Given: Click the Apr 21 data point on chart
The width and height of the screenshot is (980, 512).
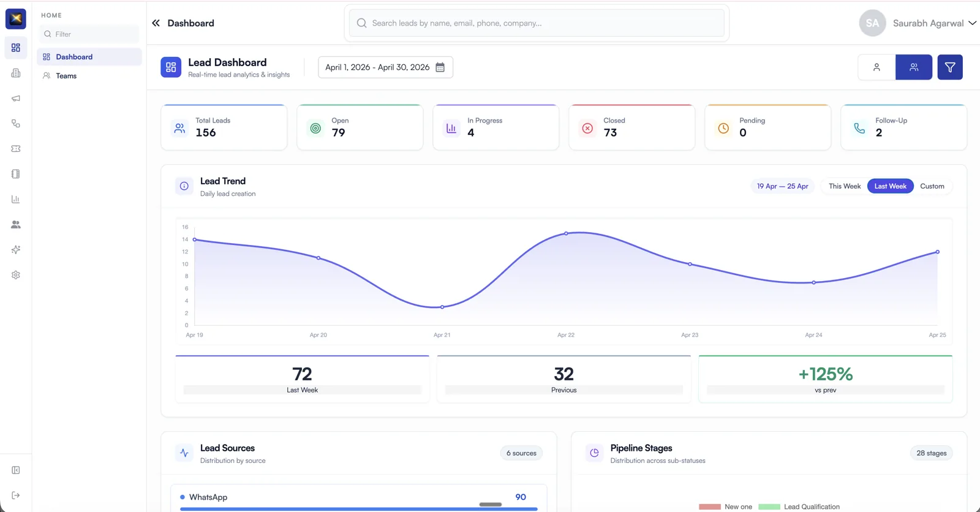Looking at the screenshot, I should (x=442, y=307).
